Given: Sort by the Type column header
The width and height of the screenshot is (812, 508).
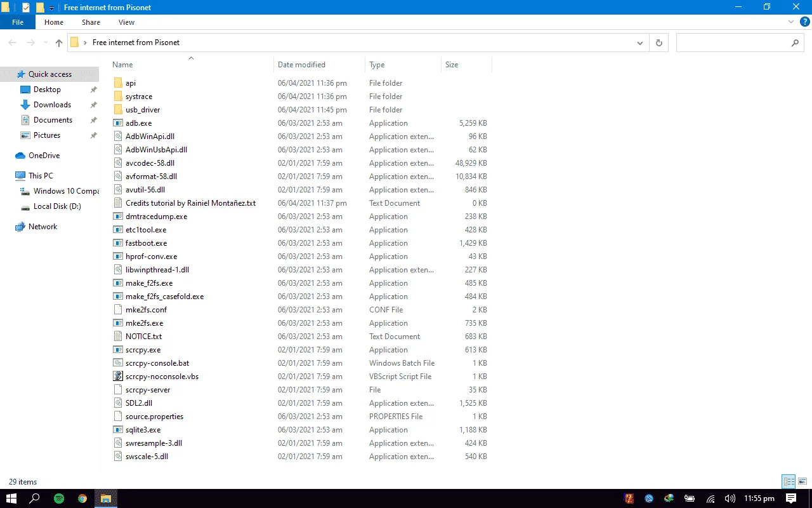Looking at the screenshot, I should coord(403,65).
